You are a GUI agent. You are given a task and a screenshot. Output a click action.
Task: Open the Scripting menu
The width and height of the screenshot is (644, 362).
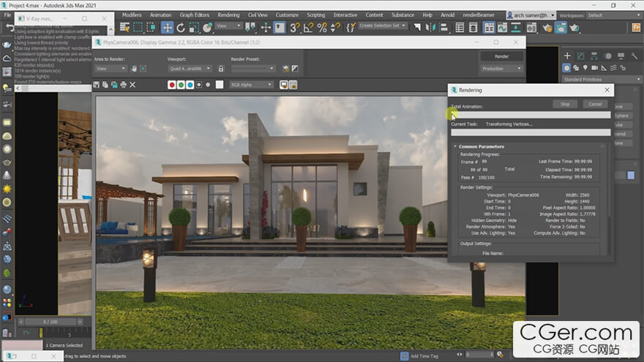tap(316, 15)
